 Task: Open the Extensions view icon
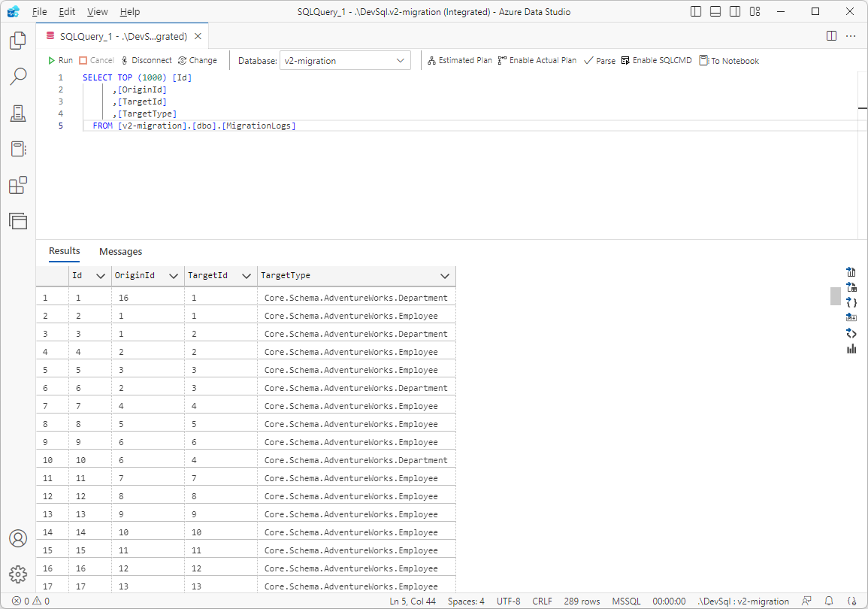18,185
